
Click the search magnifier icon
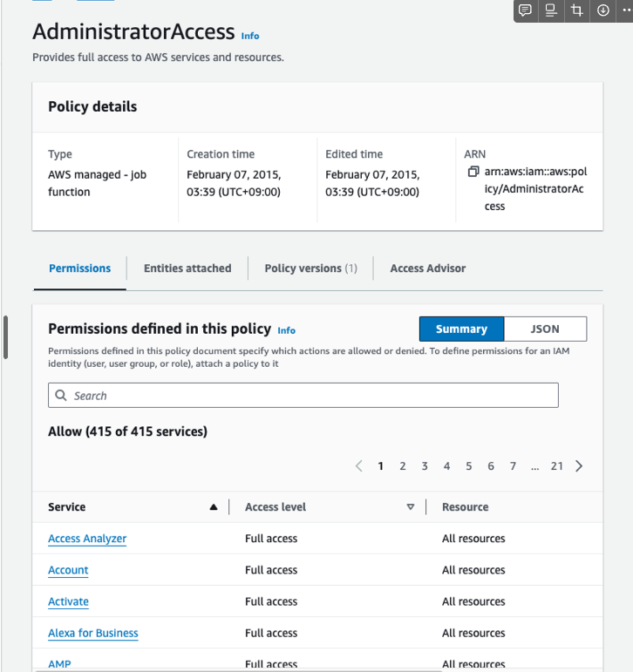click(x=61, y=395)
